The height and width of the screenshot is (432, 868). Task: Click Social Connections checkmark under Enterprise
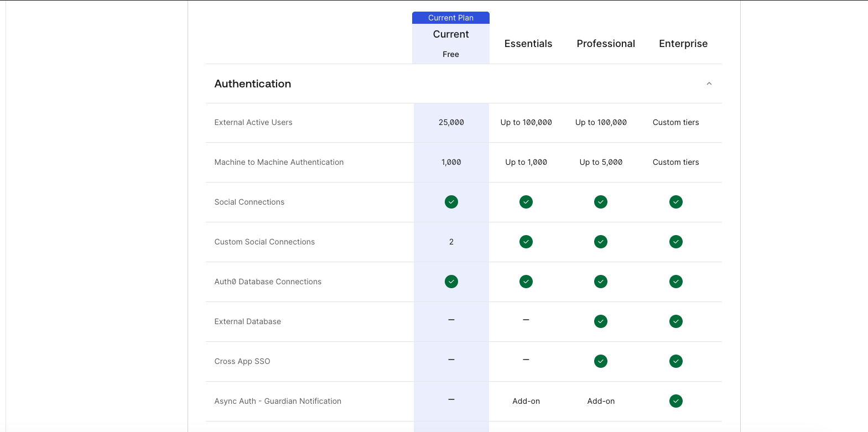(676, 202)
